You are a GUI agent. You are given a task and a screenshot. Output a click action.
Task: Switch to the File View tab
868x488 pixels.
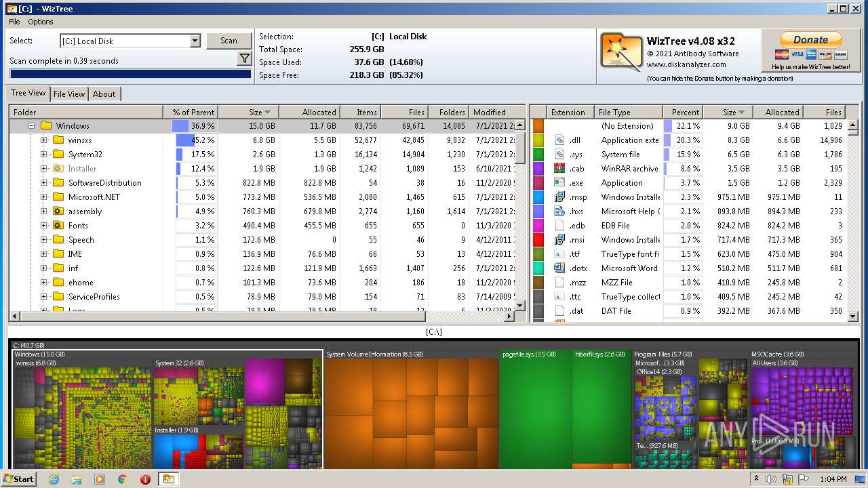tap(69, 94)
